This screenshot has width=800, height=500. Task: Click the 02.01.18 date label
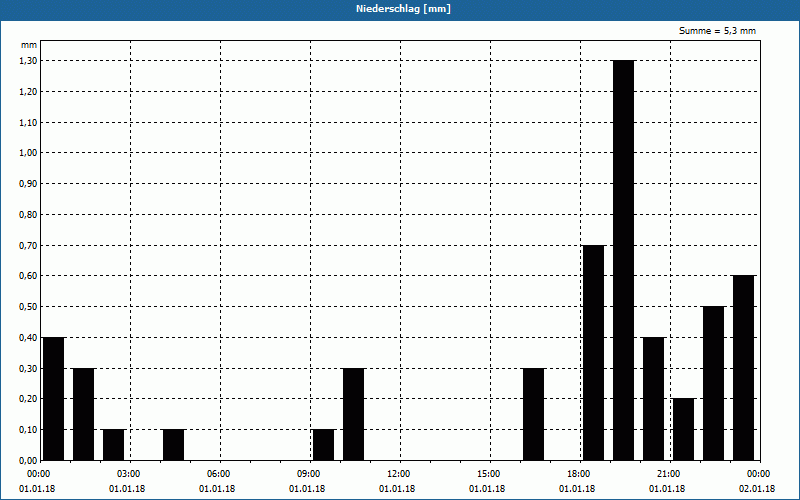pyautogui.click(x=757, y=489)
